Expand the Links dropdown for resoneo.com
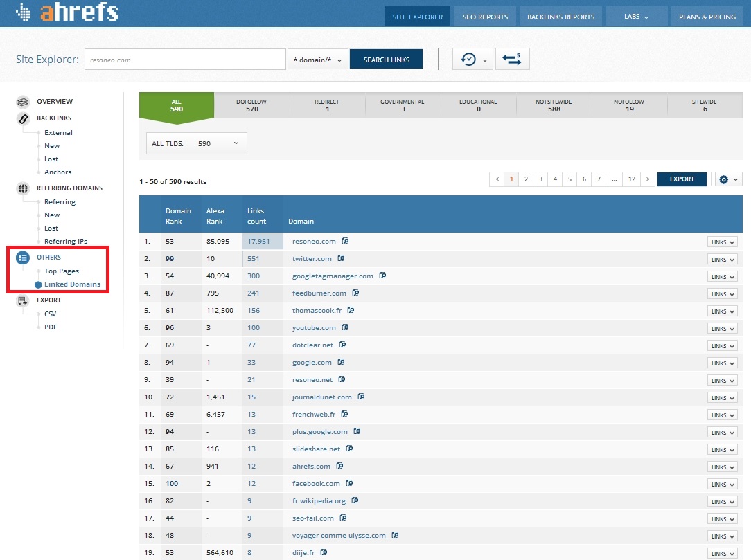The width and height of the screenshot is (751, 560). (x=723, y=242)
